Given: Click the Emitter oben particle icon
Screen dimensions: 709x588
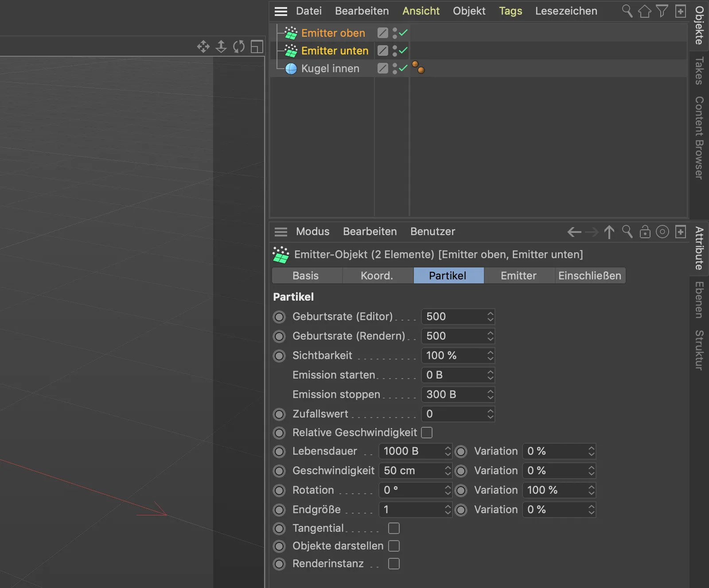Looking at the screenshot, I should 291,33.
